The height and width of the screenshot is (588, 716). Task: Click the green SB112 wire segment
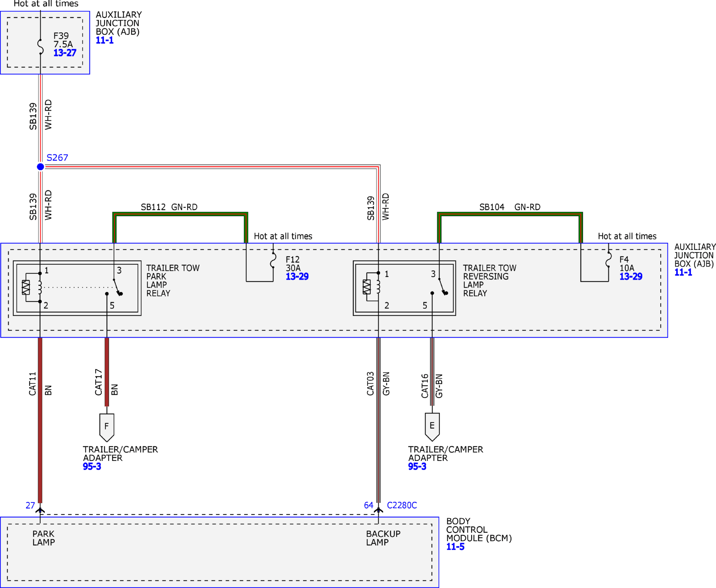[180, 214]
